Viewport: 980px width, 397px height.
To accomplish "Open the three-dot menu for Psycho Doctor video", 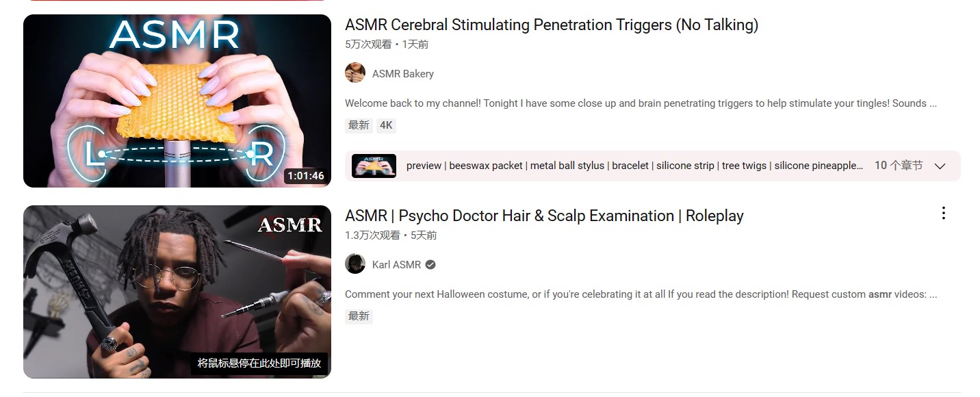I will [943, 214].
